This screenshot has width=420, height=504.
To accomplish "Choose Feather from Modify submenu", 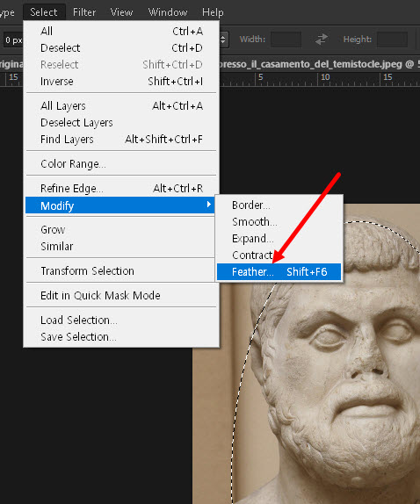I will tap(279, 272).
